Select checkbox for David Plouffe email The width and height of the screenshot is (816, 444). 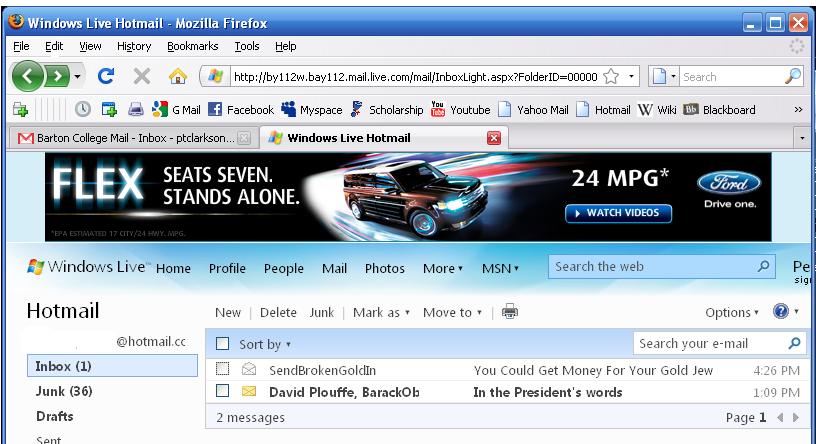click(223, 392)
